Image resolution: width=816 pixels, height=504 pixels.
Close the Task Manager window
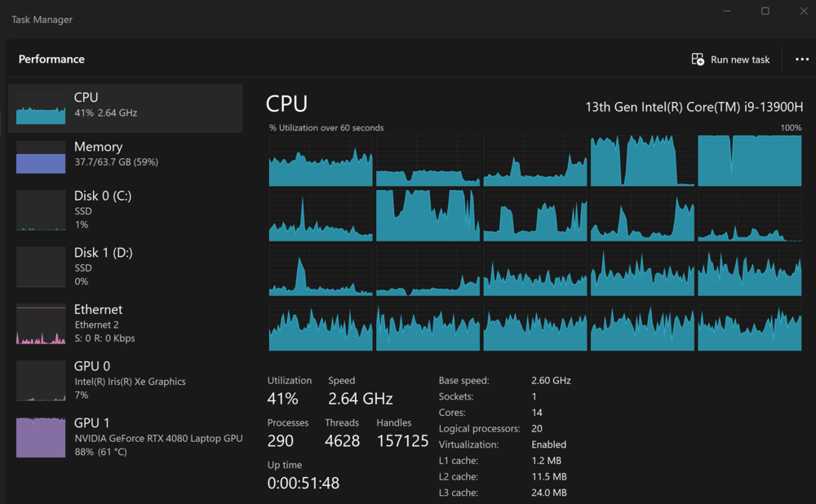click(x=803, y=11)
